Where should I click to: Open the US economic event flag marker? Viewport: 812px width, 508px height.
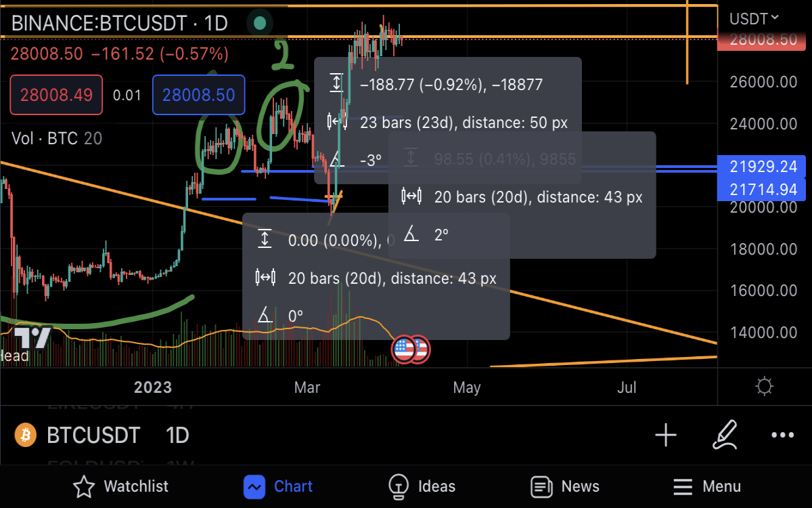[405, 350]
